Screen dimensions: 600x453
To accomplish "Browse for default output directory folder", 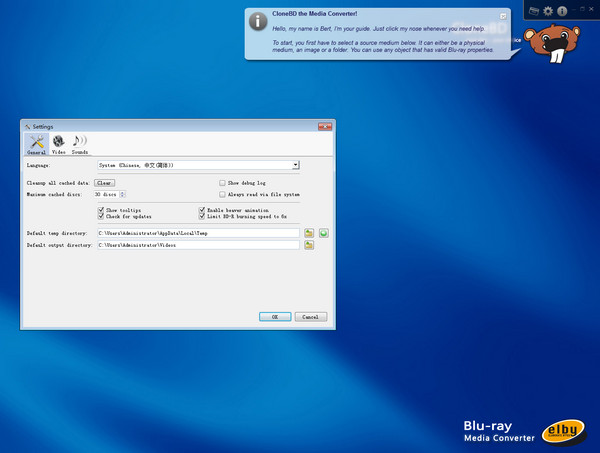I will coord(310,245).
